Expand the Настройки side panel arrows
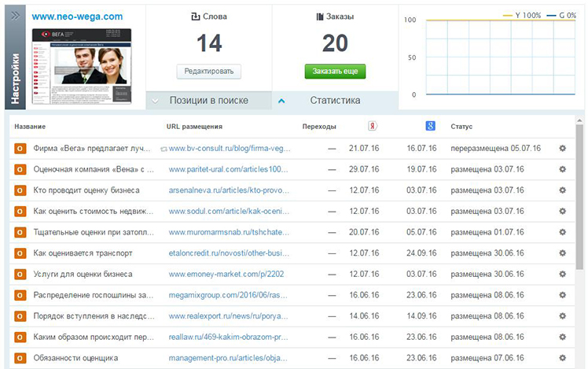The height and width of the screenshot is (369, 588). click(x=16, y=16)
